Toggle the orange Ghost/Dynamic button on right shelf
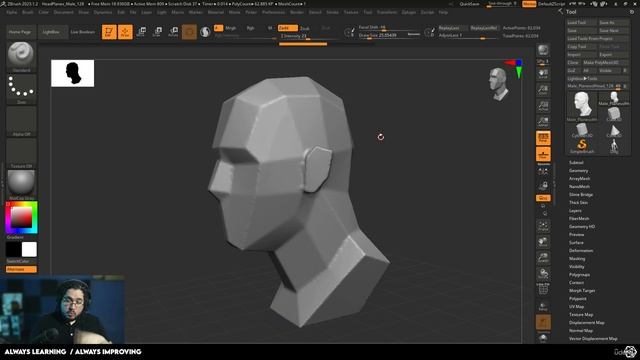 point(543,322)
